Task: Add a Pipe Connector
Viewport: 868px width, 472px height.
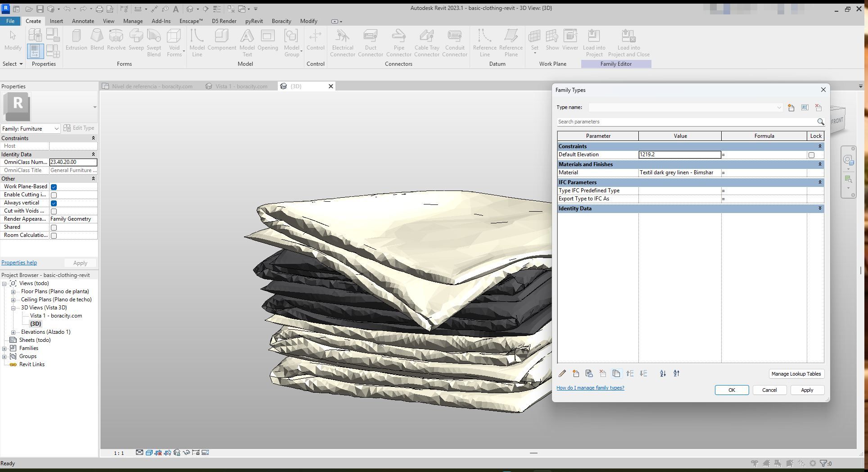Action: pos(398,43)
